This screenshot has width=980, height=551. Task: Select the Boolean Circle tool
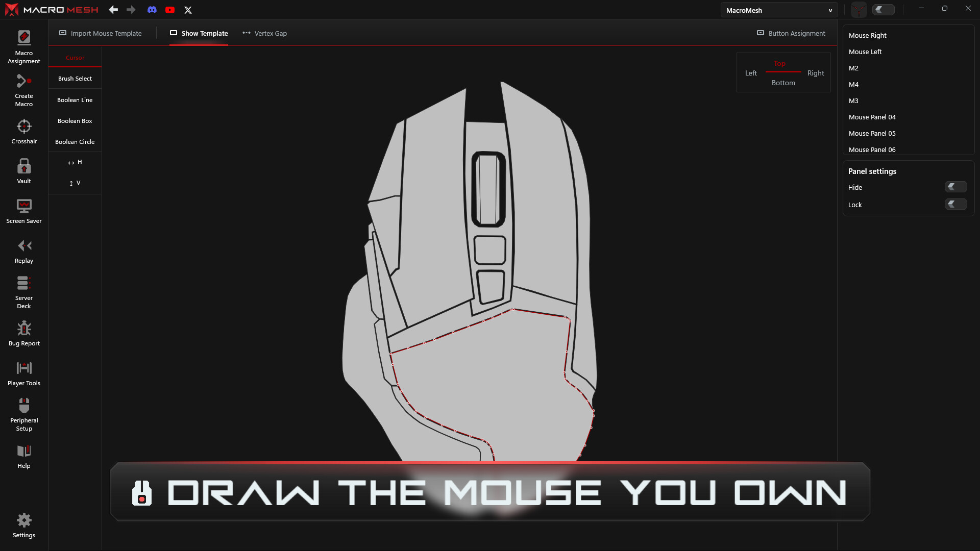tap(75, 142)
